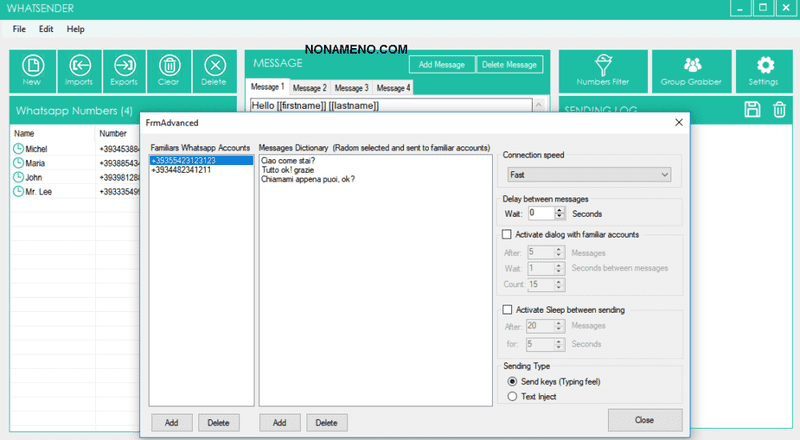Enable Activate dialog with familiar accounts
Viewport: 800px width, 440px height.
coord(507,234)
